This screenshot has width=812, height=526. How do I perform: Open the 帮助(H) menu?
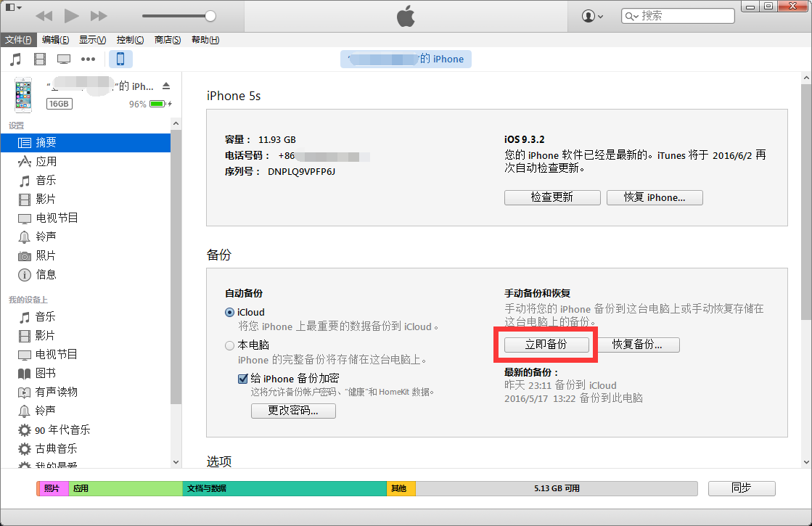[205, 40]
